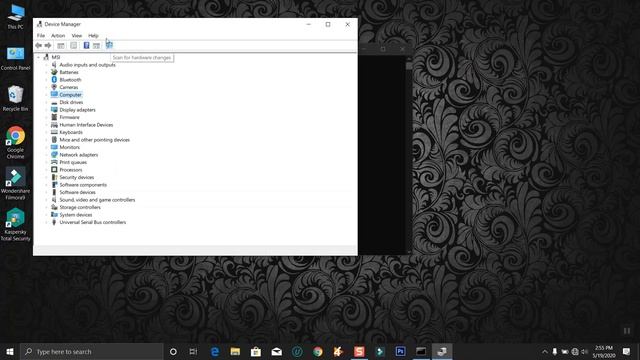Open Microsoft Store from the taskbar
The width and height of the screenshot is (640, 360).
256,351
